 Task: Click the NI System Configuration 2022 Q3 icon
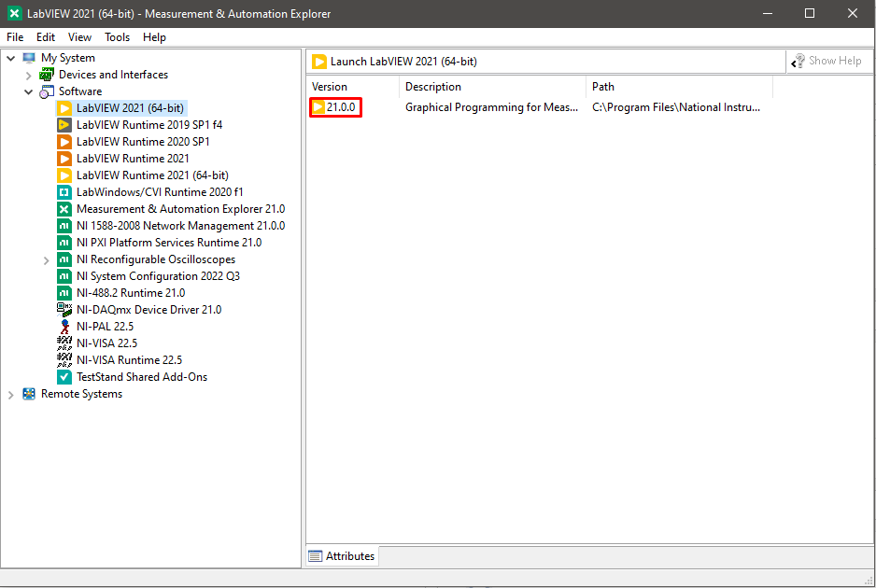pyautogui.click(x=64, y=276)
